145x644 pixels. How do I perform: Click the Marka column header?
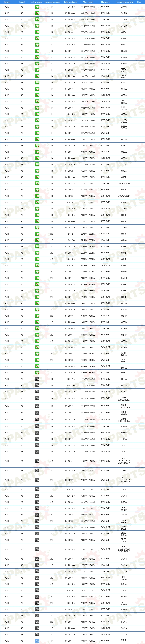coord(7,2)
